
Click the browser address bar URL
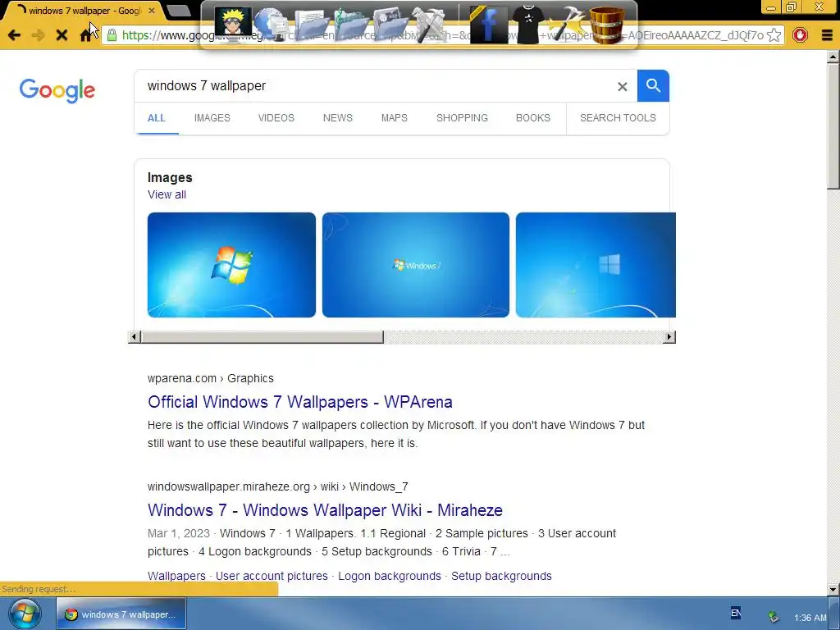click(x=434, y=35)
